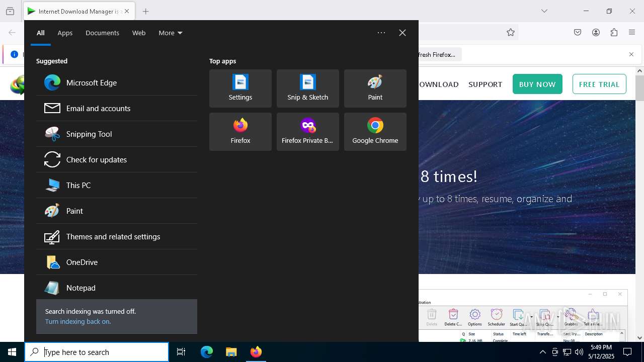Click FREE TRIAL button on IDM site
The height and width of the screenshot is (362, 644).
click(x=599, y=84)
